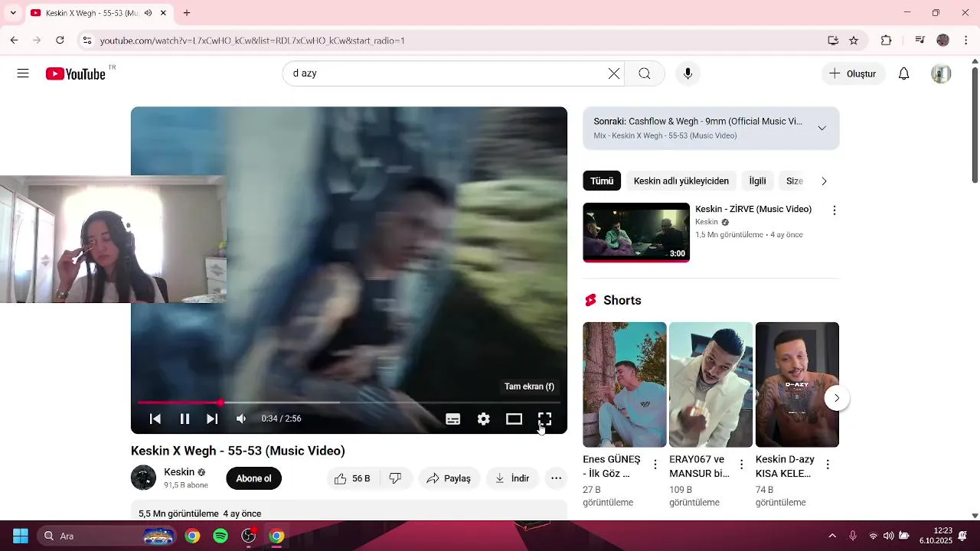Open the Chrome three-dot menu
Image resolution: width=980 pixels, height=551 pixels.
[x=966, y=40]
